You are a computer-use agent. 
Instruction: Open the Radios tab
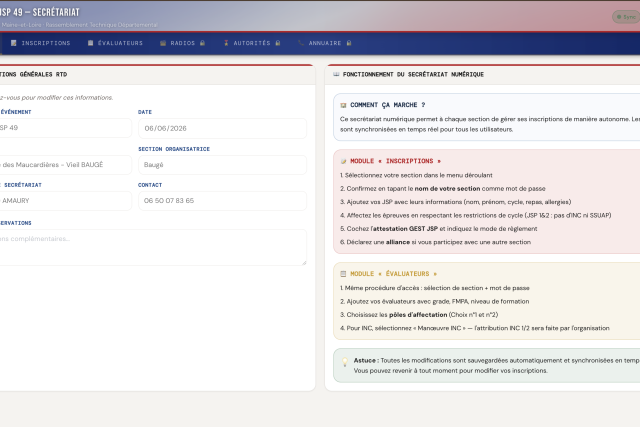pyautogui.click(x=182, y=43)
